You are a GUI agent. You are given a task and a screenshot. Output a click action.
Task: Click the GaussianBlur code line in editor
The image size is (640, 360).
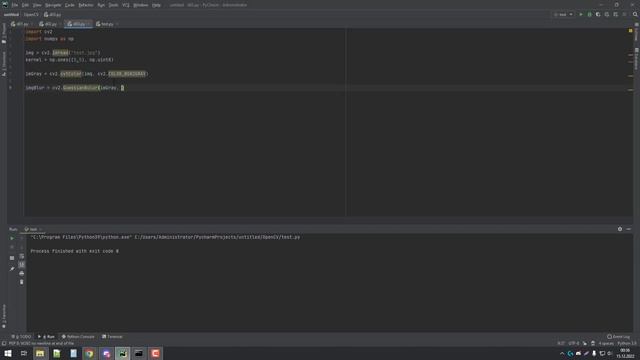point(75,88)
